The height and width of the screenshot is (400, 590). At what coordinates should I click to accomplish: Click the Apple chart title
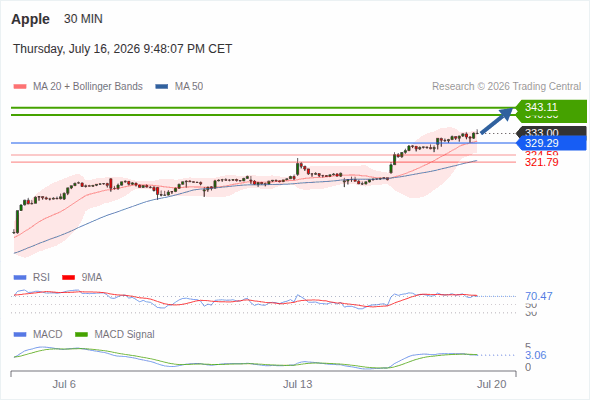[x=30, y=19]
